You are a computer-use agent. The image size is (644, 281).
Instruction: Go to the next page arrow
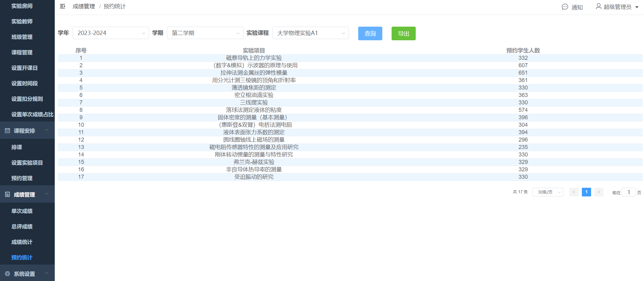pos(599,192)
